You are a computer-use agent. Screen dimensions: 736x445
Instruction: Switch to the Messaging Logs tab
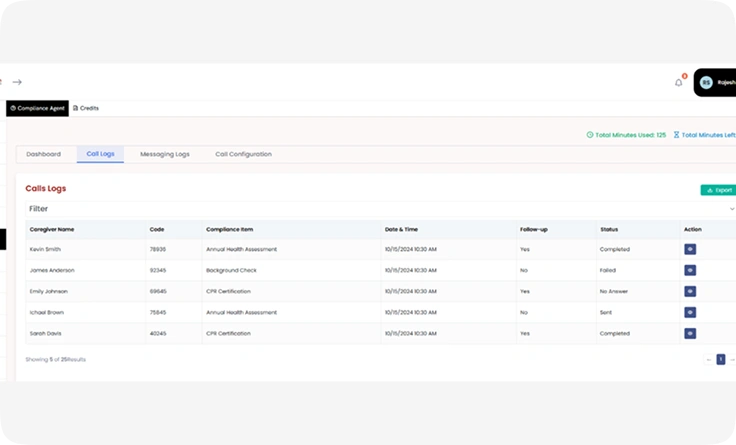point(165,154)
